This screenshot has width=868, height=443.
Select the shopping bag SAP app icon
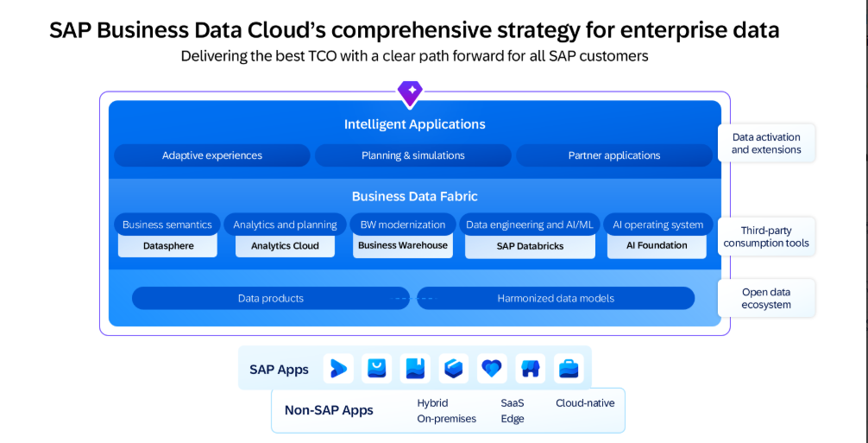coord(376,368)
